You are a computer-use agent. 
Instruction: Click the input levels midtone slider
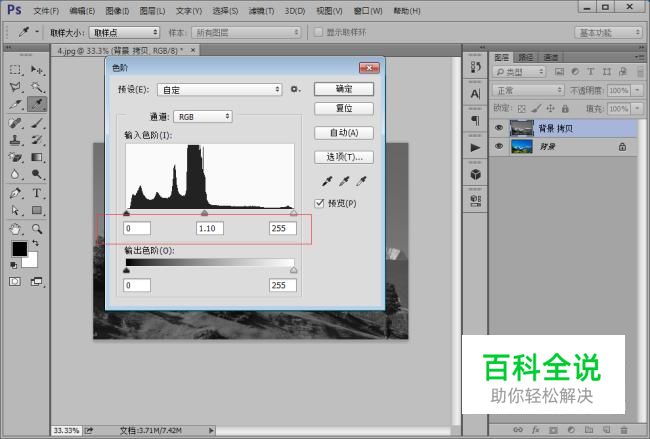(x=204, y=213)
